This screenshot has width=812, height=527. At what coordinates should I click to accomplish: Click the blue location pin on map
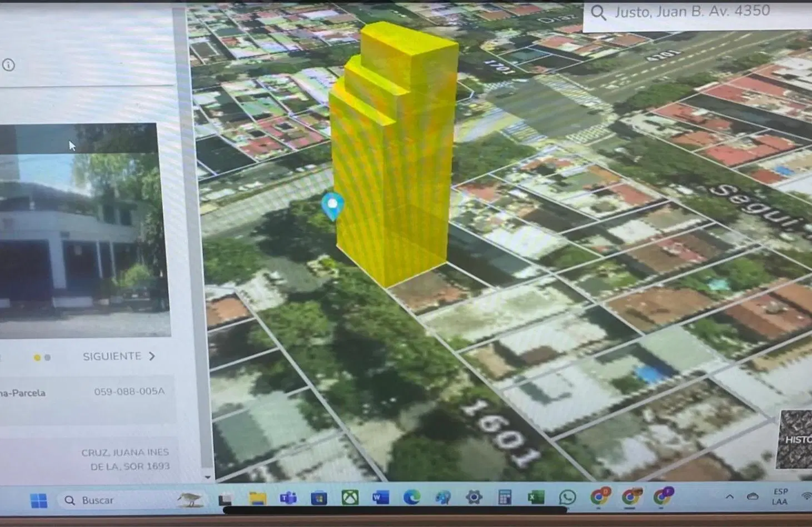click(332, 207)
